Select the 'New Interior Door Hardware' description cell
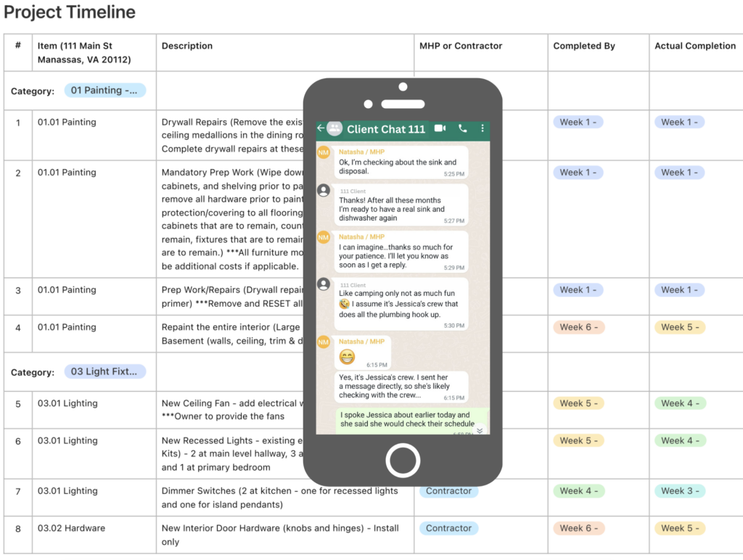Image resolution: width=743 pixels, height=560 pixels. pos(284,535)
